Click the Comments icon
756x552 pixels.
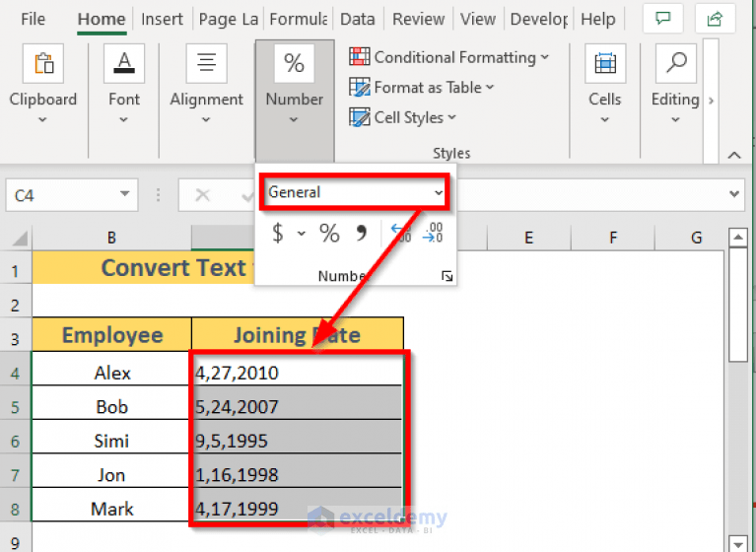click(663, 19)
